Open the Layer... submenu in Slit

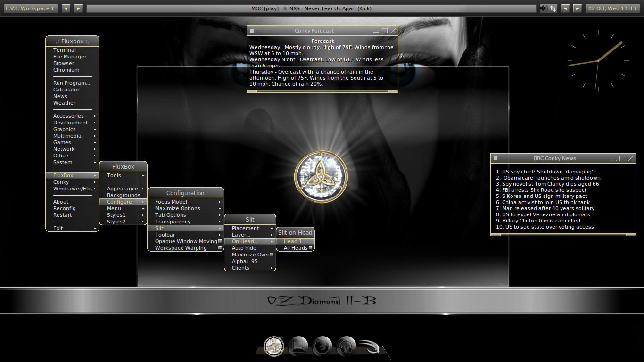pos(250,235)
